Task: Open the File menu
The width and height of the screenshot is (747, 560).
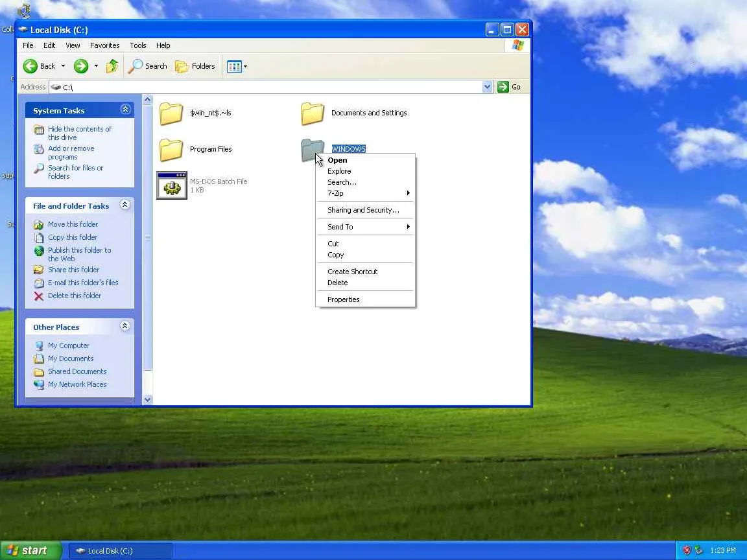Action: point(28,45)
